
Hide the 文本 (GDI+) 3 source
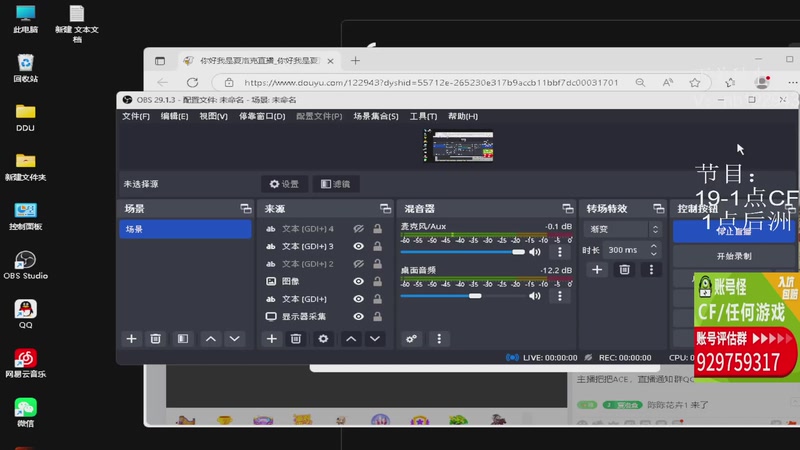tap(359, 246)
